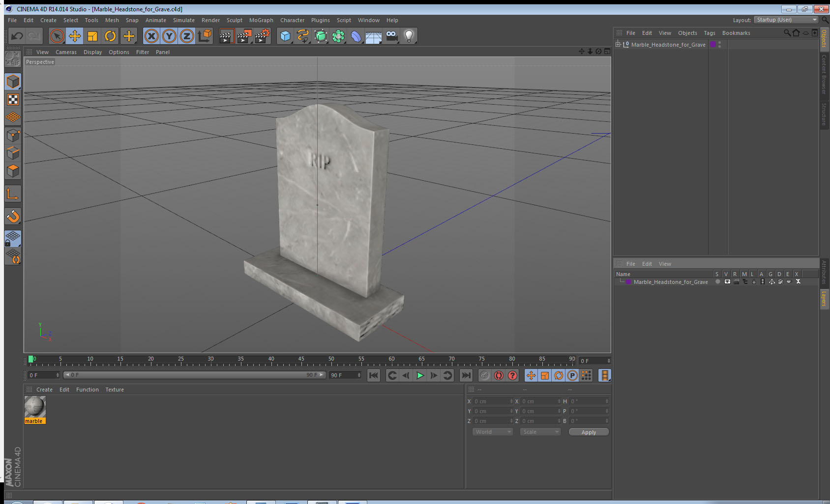Open the viewport Display menu
This screenshot has width=830, height=504.
tap(92, 52)
